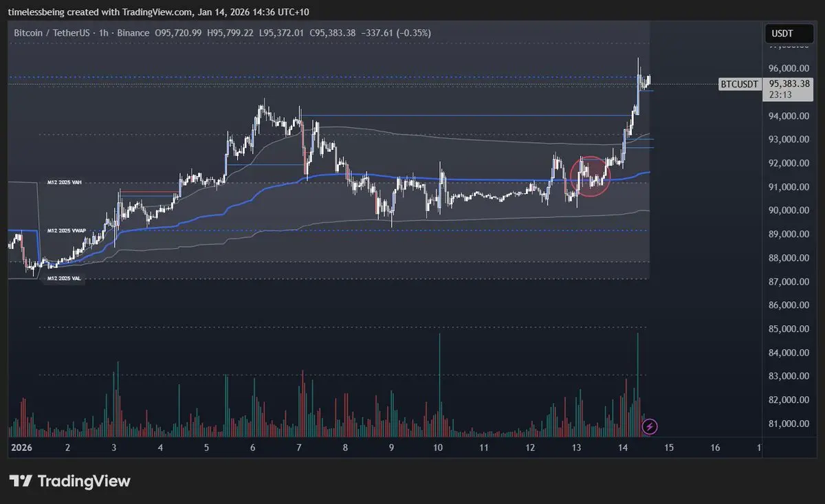This screenshot has width=825, height=504.
Task: Click 96,000.00 on the price axis
Action: tap(789, 69)
